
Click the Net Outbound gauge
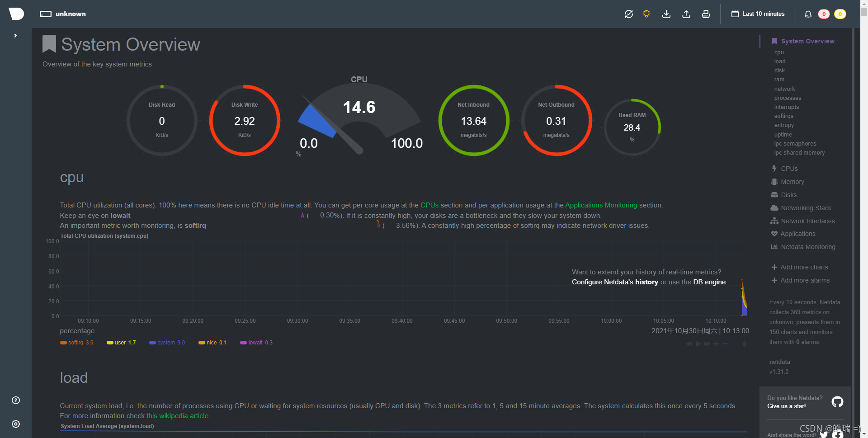point(557,121)
